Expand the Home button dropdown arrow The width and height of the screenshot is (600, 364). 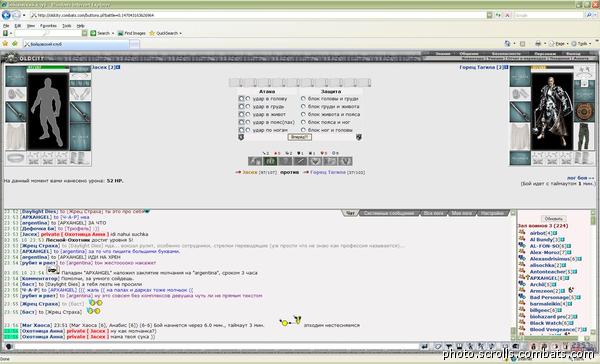(514, 44)
